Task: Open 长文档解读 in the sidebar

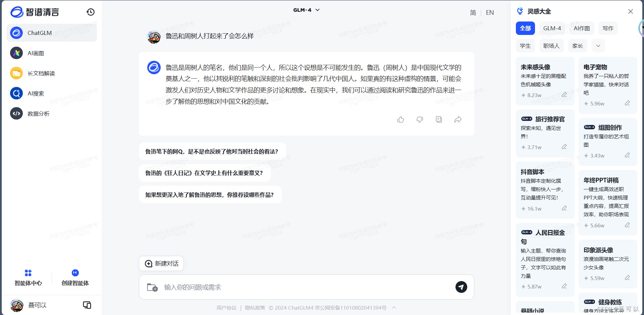Action: 52,73
